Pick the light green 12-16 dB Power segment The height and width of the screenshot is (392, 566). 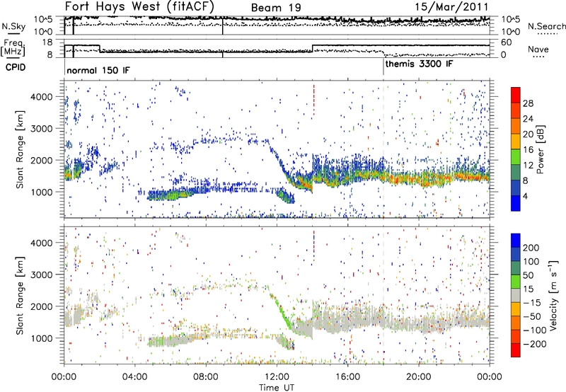pyautogui.click(x=516, y=157)
